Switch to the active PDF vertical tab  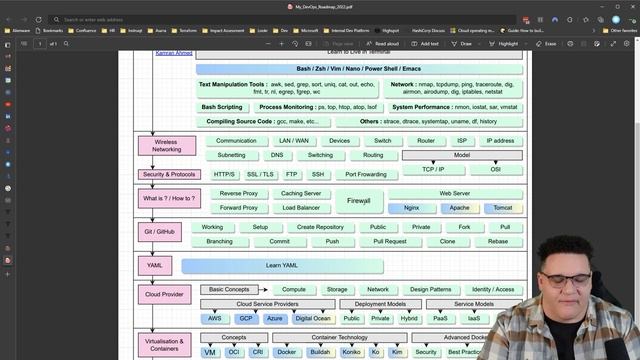8,260
